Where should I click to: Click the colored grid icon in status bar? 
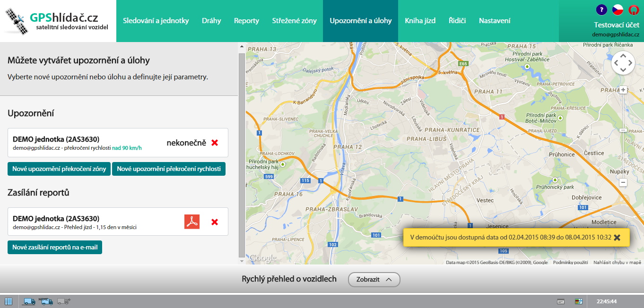pyautogui.click(x=578, y=301)
